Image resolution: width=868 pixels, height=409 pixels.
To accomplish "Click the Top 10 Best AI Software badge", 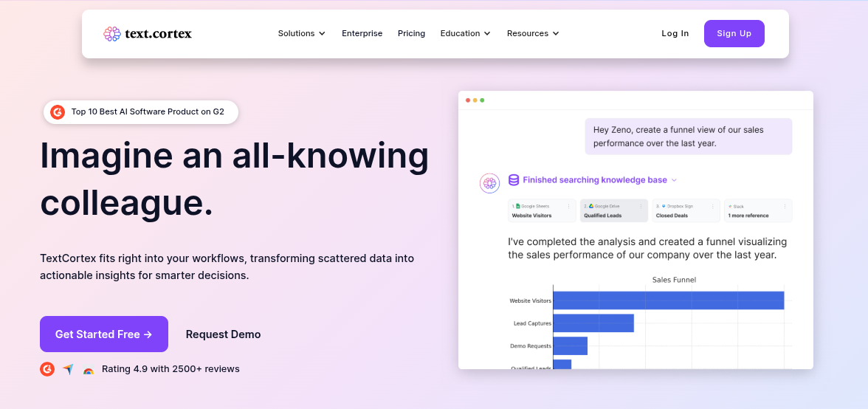I will click(x=141, y=111).
